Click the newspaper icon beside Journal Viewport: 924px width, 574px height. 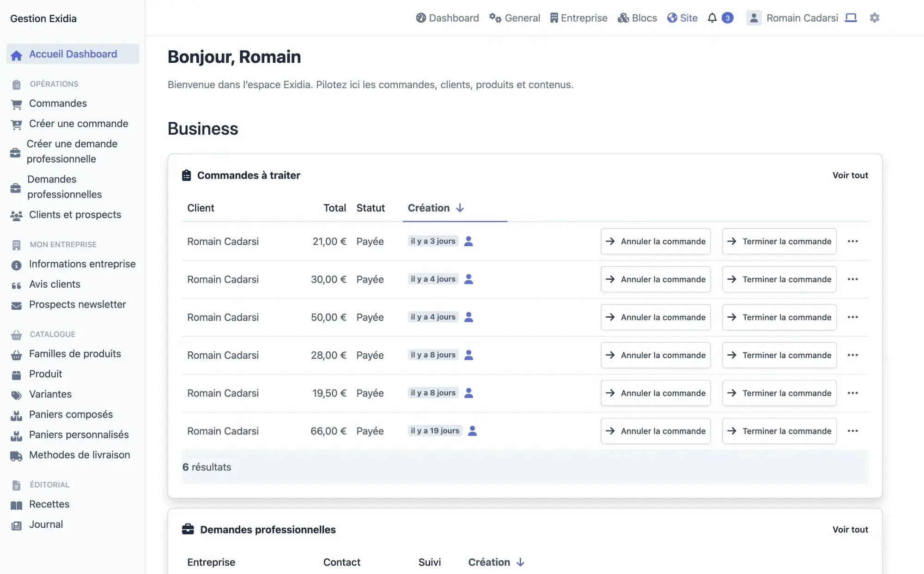[16, 526]
